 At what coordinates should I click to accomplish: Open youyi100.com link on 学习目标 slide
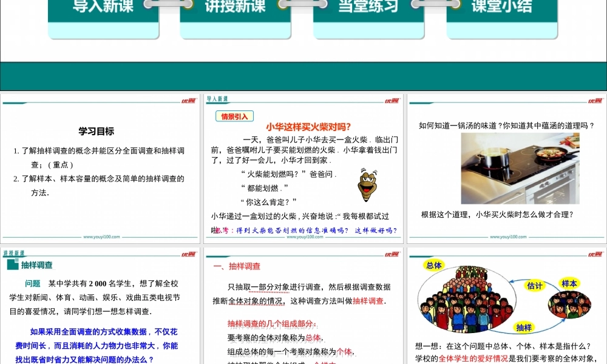[100, 237]
